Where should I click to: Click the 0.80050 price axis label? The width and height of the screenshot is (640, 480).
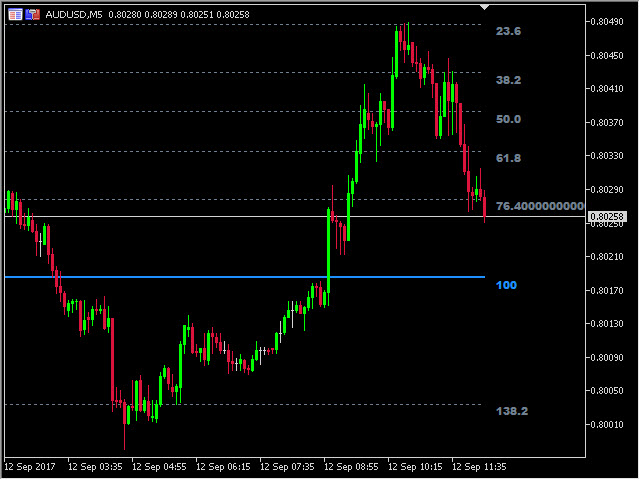[607, 391]
